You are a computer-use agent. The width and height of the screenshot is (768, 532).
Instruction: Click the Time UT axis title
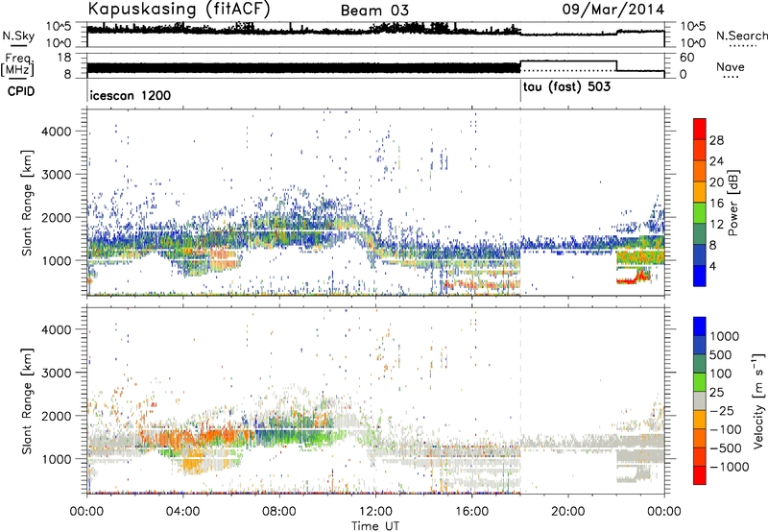tap(375, 526)
